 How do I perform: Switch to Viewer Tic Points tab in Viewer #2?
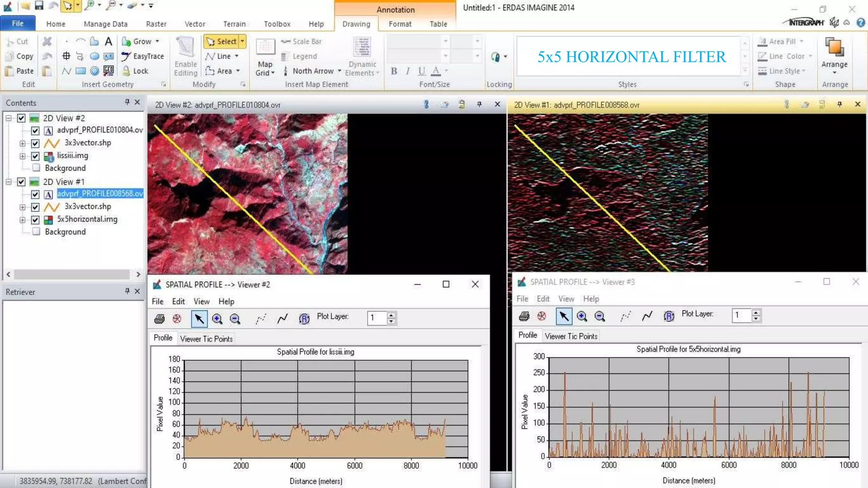point(206,339)
